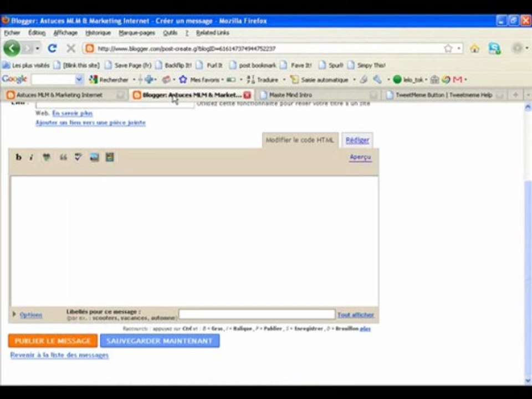Bookmark this page with the star icon
This screenshot has height=399, width=532.
click(x=448, y=49)
